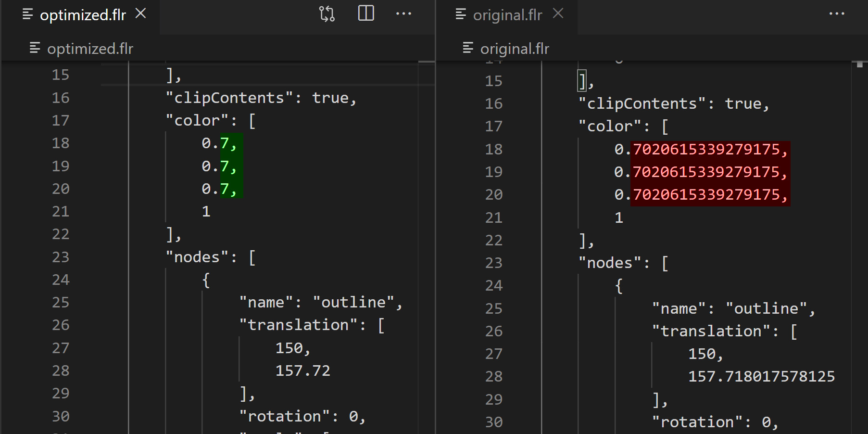Click value 157.72 in optimized.flr
The image size is (868, 434).
[x=303, y=370]
